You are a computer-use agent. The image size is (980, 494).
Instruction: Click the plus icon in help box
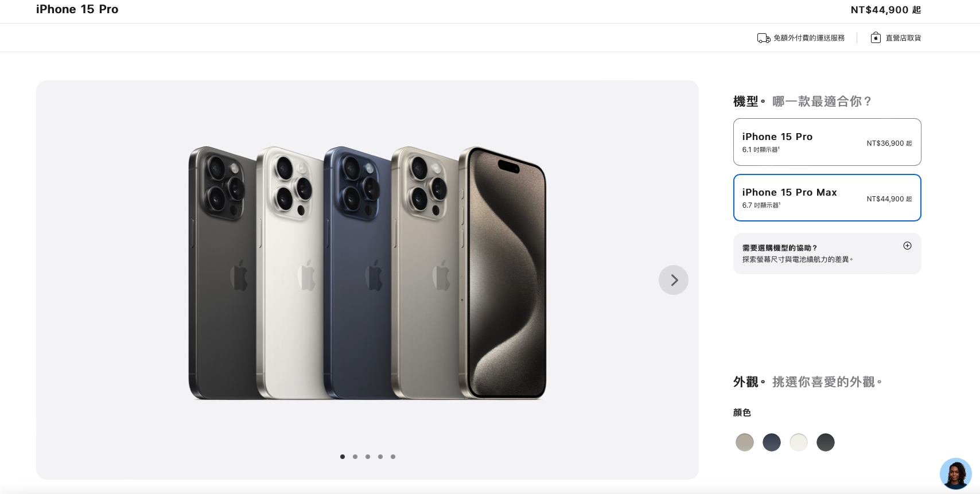(x=907, y=246)
